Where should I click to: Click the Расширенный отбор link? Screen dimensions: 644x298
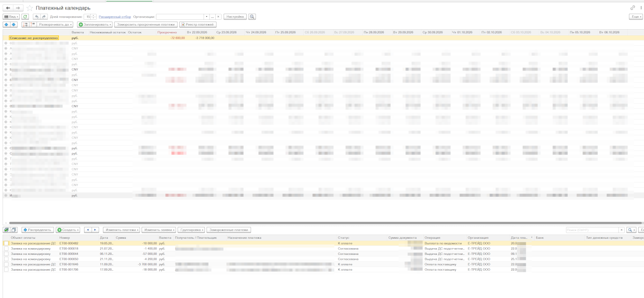pyautogui.click(x=115, y=17)
